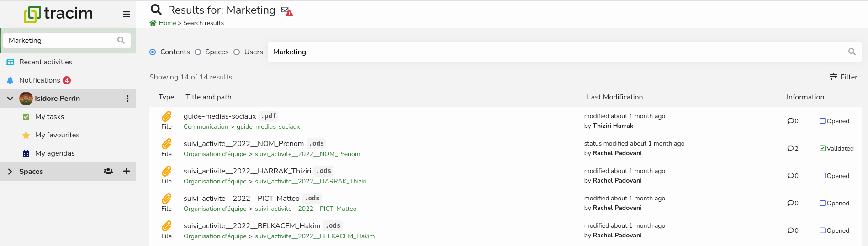Select the Users radio button

[237, 52]
